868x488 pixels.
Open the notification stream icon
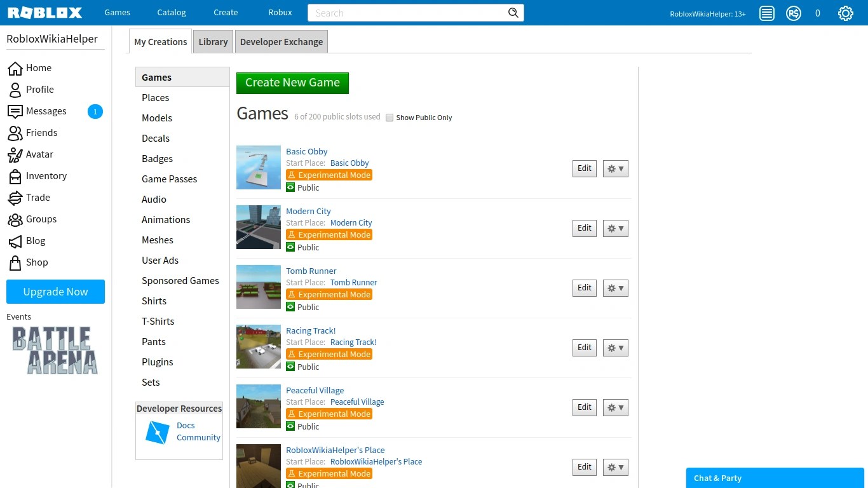pyautogui.click(x=767, y=13)
